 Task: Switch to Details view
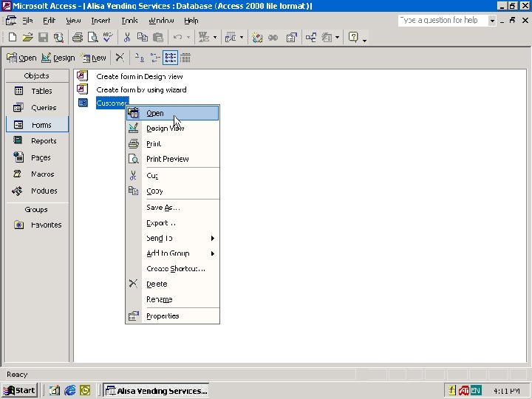click(185, 58)
